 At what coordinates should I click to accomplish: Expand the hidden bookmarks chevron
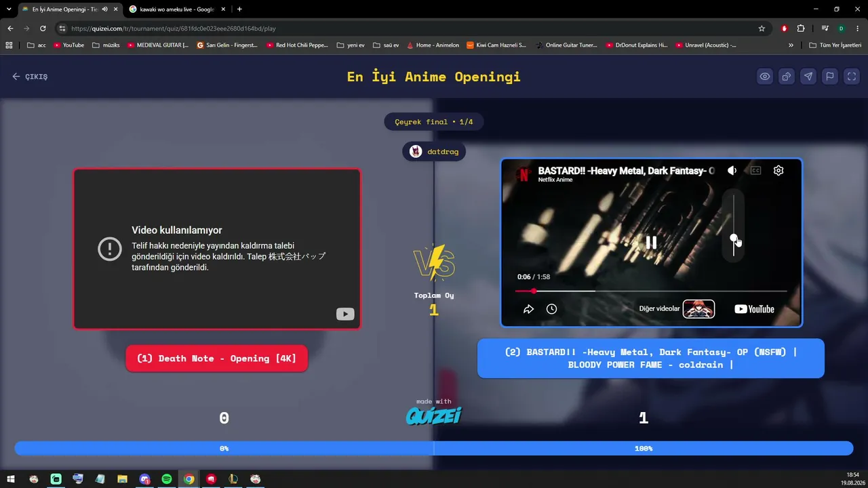coord(791,45)
